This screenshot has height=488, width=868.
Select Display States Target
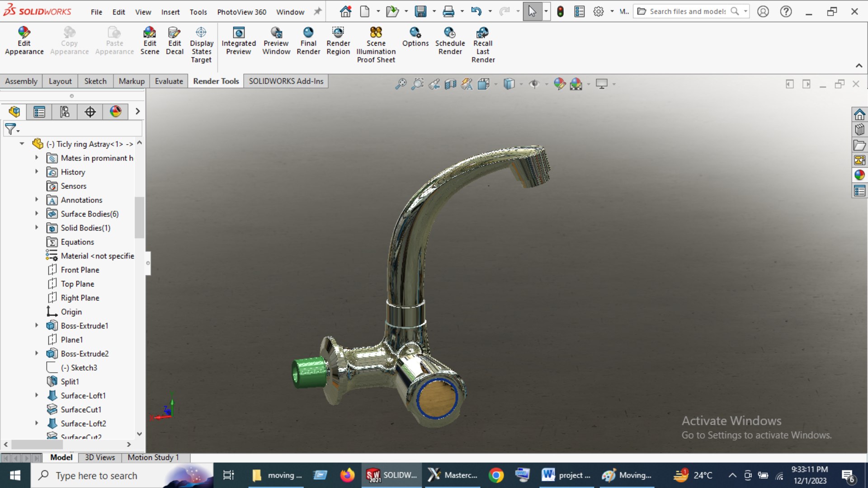point(201,45)
